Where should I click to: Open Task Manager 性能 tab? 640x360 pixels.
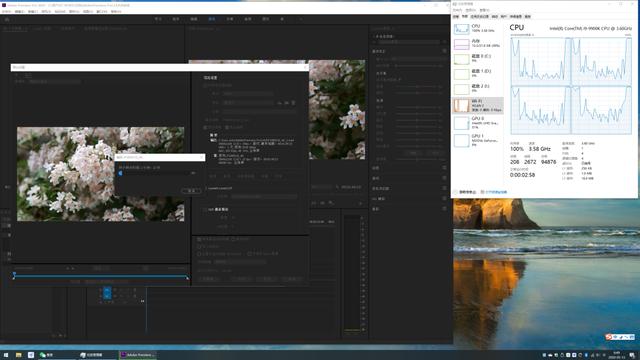tap(465, 17)
